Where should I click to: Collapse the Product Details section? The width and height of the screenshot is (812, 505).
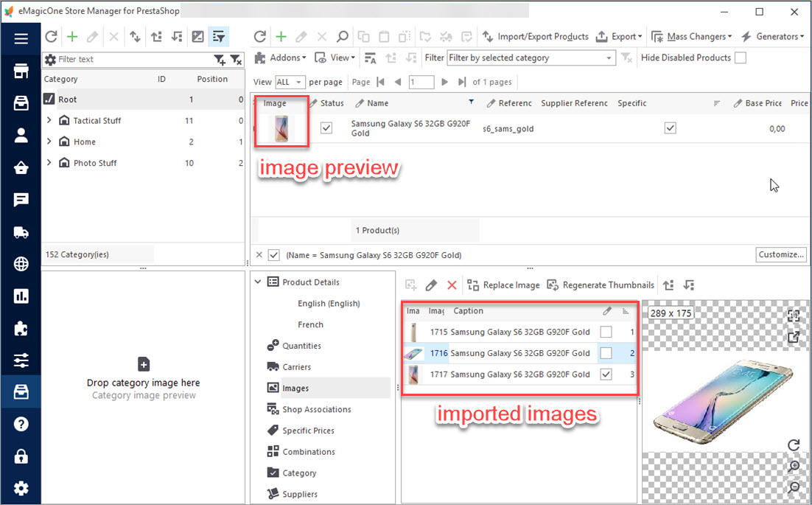point(258,282)
